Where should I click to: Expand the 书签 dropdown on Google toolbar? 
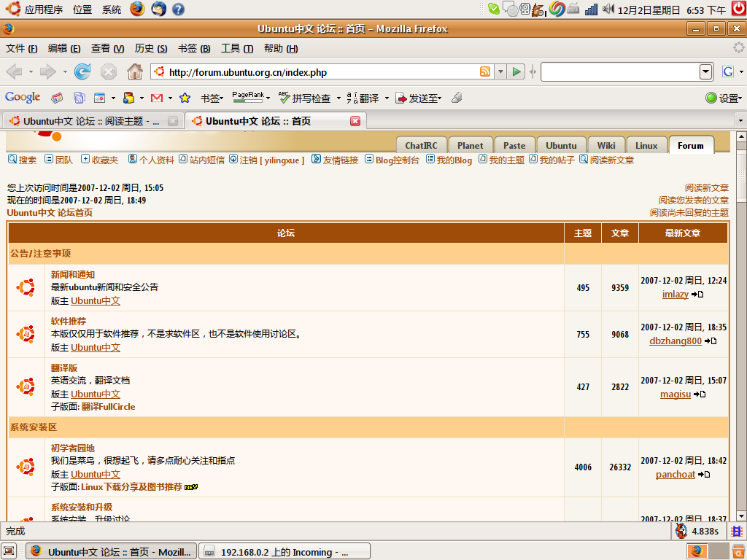(x=212, y=98)
